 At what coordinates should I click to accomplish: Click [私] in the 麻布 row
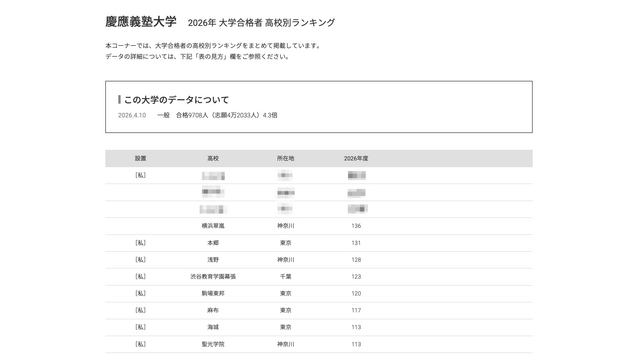coord(140,310)
